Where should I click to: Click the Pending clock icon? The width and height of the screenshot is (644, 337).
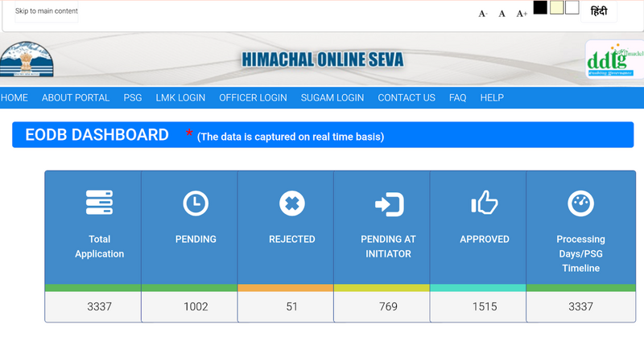click(196, 203)
